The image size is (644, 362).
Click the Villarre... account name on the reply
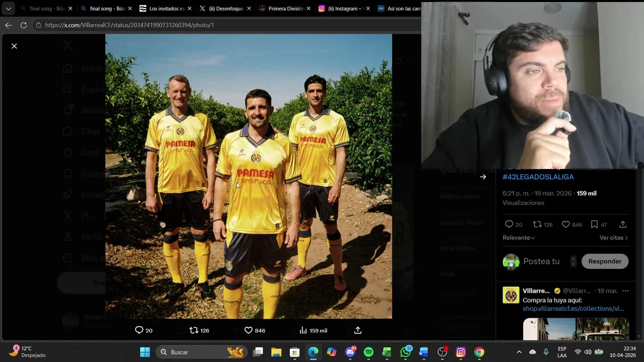(536, 291)
